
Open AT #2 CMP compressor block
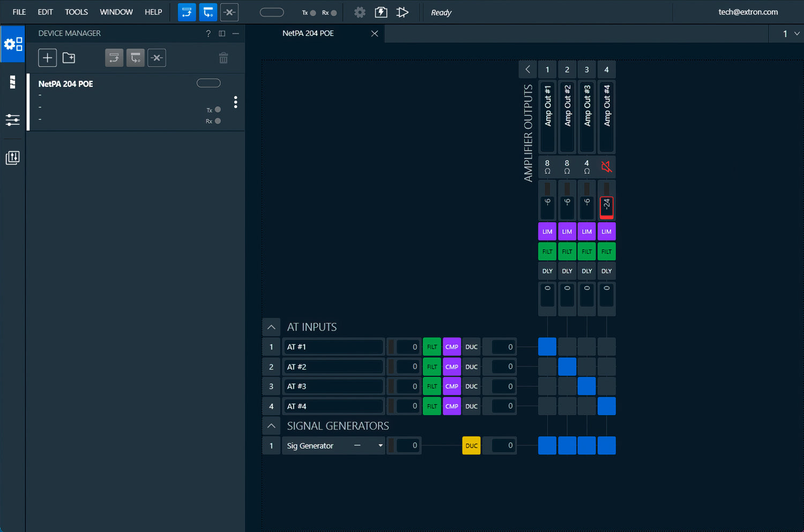452,366
